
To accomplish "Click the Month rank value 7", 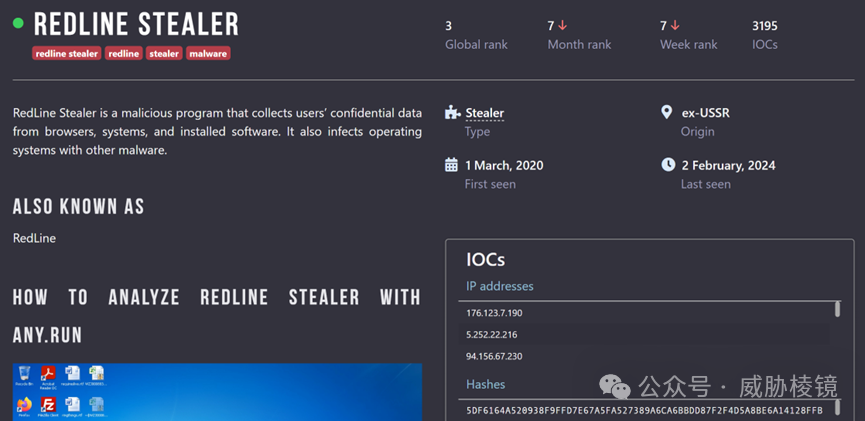I will pyautogui.click(x=551, y=25).
